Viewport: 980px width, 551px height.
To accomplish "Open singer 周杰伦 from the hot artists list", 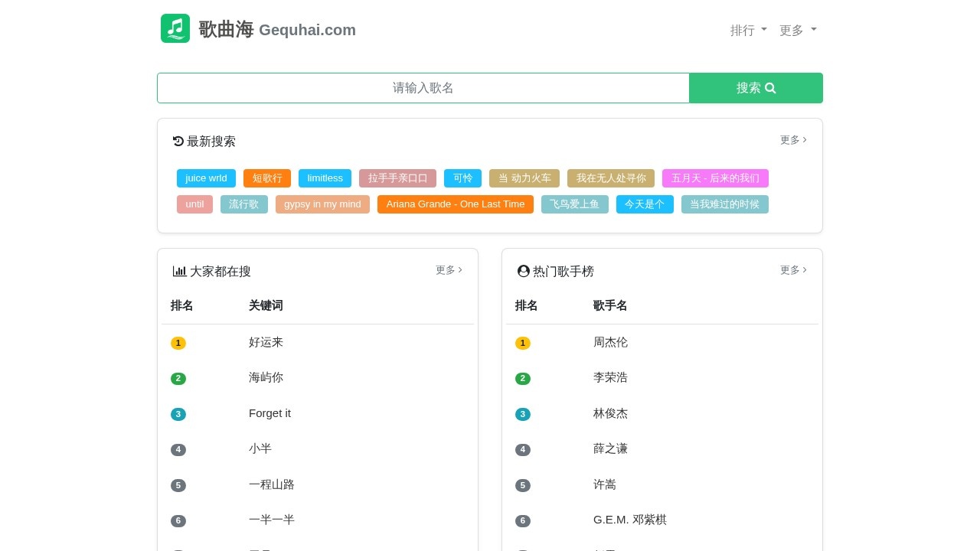I will [x=610, y=342].
